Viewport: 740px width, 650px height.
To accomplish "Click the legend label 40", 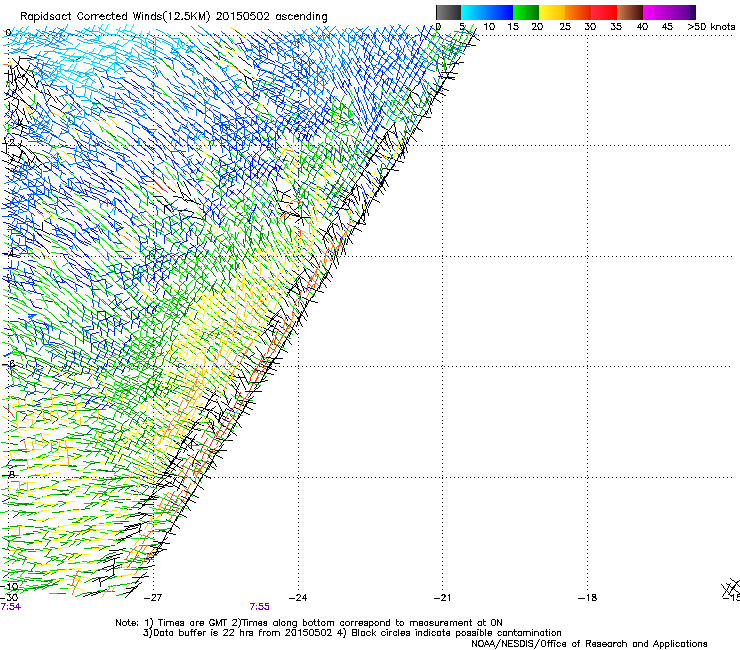I will [642, 27].
